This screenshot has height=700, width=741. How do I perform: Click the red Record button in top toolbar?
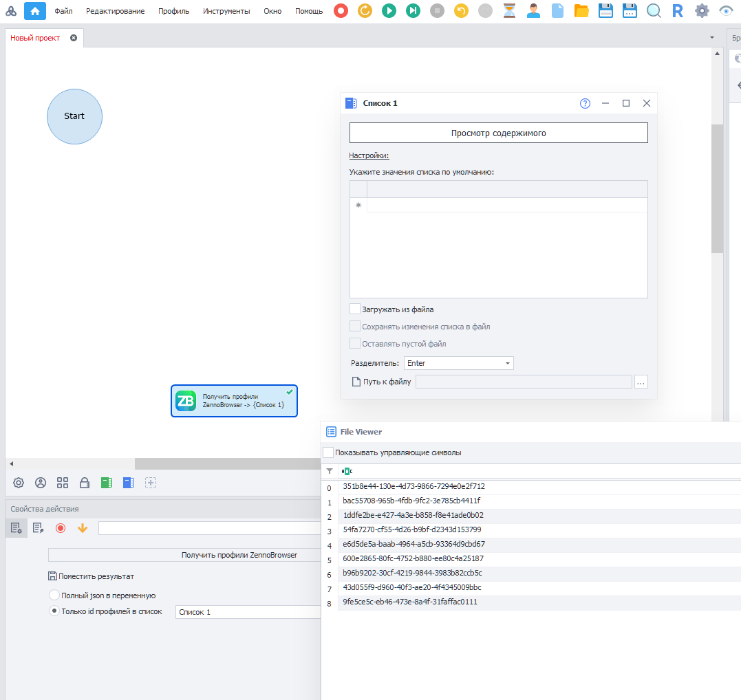point(341,11)
